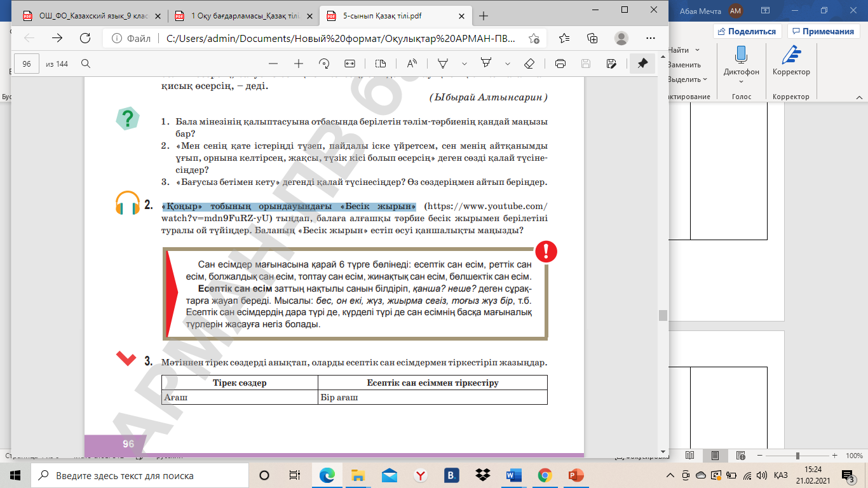Click the 100% zoom level in Word
This screenshot has width=868, height=488.
[x=854, y=456]
